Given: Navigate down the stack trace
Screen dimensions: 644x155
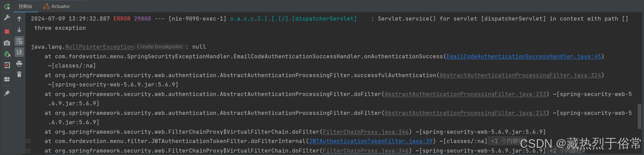Looking at the screenshot, I should [19, 30].
